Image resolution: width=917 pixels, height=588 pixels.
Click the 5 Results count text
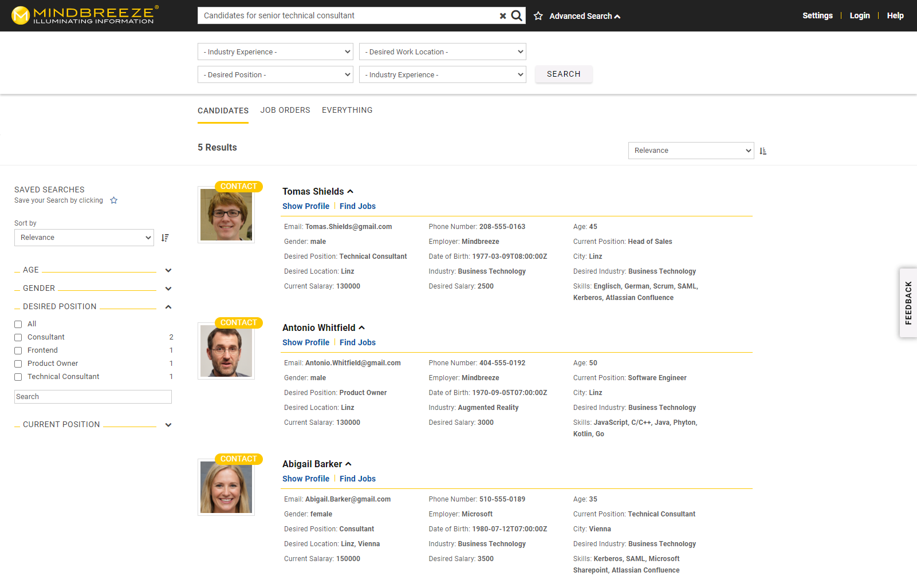click(217, 148)
